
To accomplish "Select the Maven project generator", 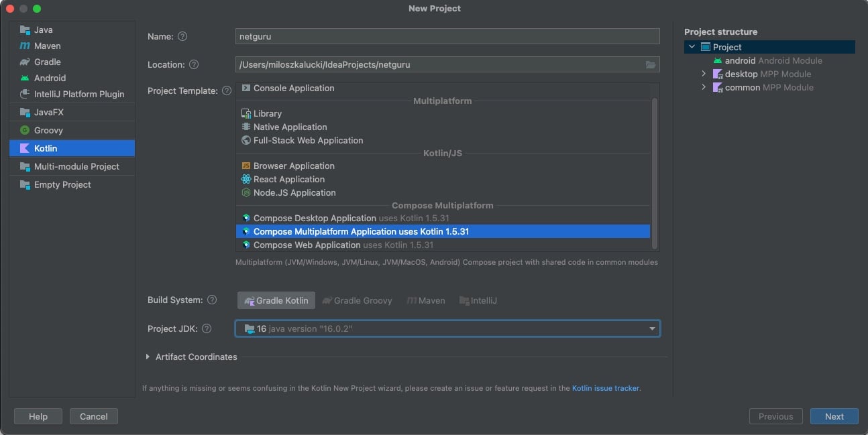I will pyautogui.click(x=45, y=46).
